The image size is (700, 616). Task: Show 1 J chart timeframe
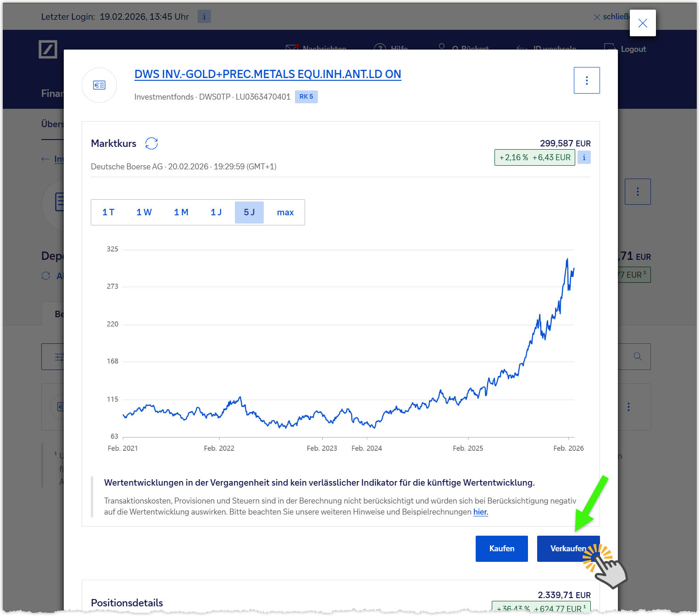coord(216,213)
